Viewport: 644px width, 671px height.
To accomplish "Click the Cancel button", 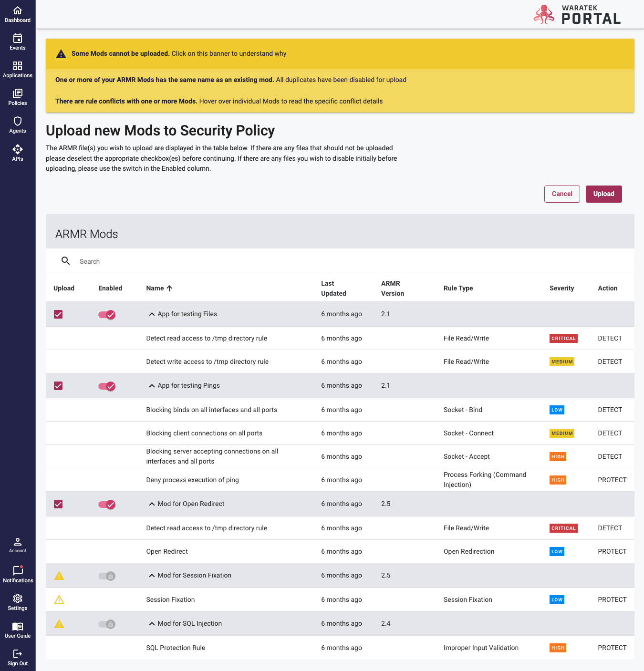I will pos(562,194).
